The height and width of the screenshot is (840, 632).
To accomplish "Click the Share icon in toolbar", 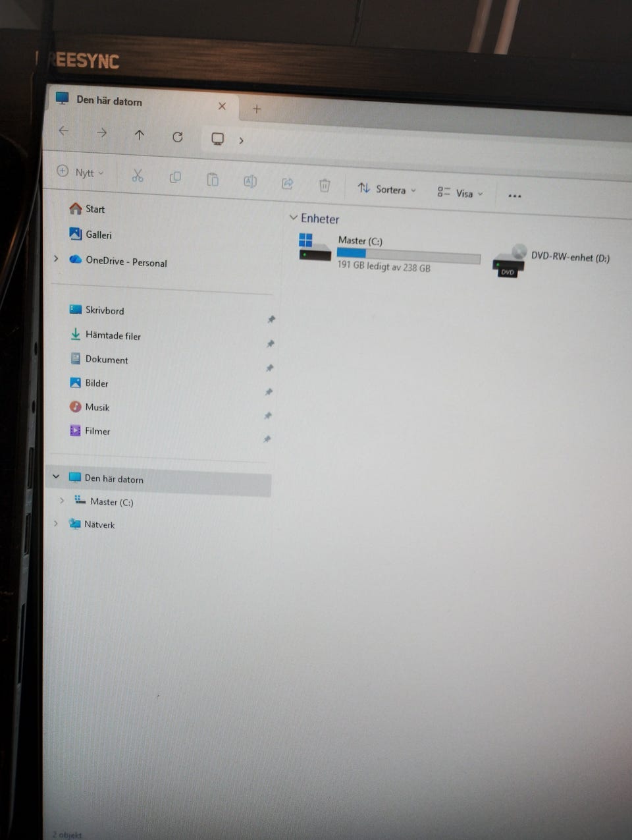I will [287, 183].
